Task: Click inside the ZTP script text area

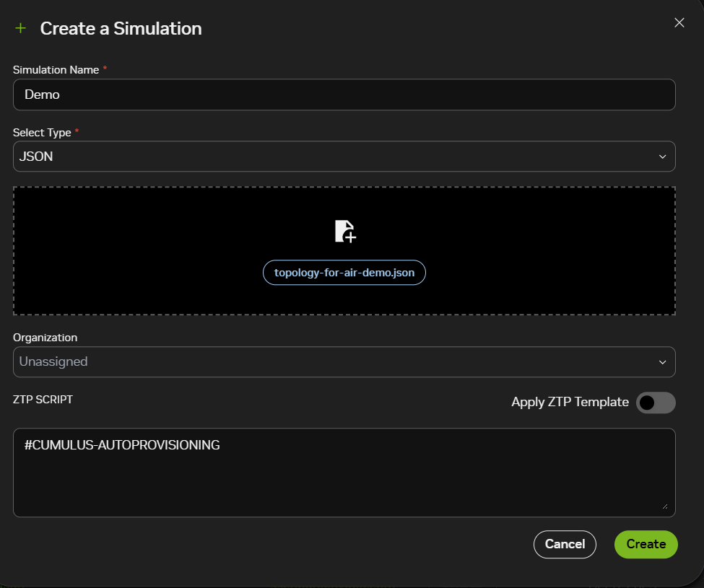Action: (344, 476)
